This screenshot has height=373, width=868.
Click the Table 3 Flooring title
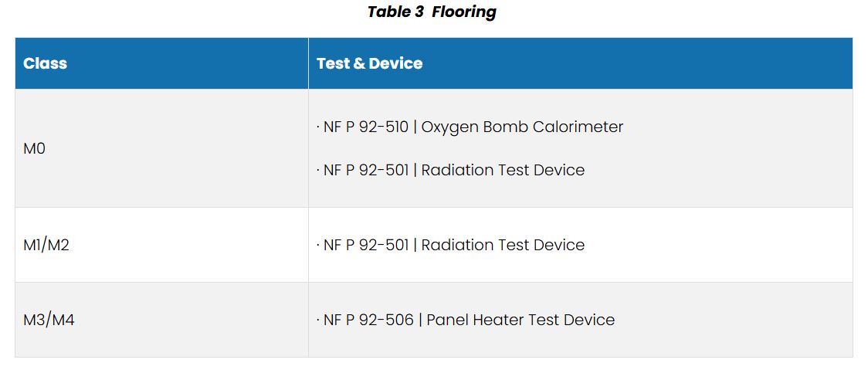click(432, 12)
